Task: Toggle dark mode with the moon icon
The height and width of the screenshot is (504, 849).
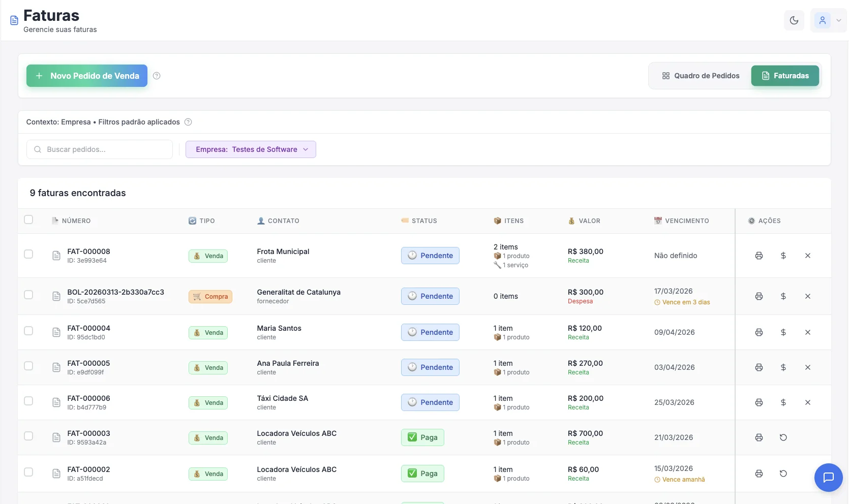Action: pyautogui.click(x=794, y=21)
